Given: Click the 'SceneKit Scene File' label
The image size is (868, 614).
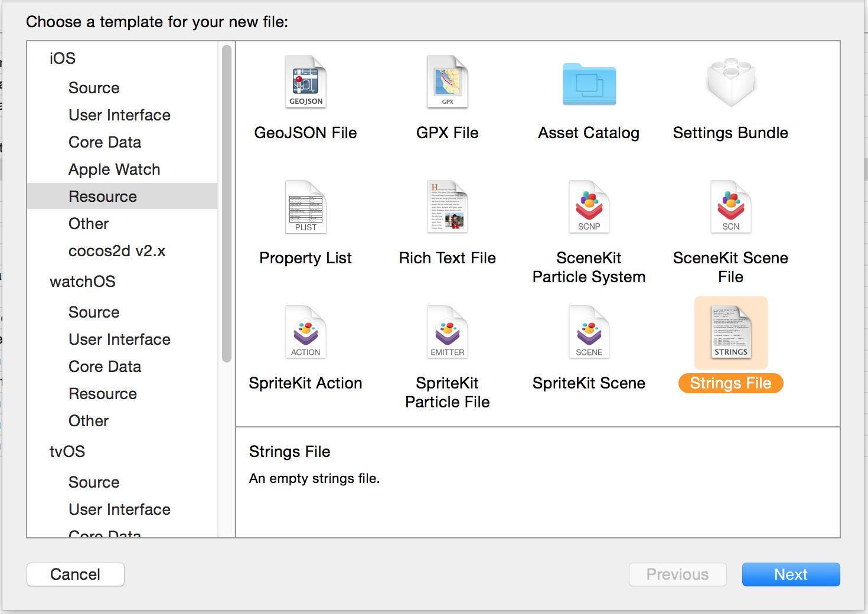Looking at the screenshot, I should click(x=730, y=267).
